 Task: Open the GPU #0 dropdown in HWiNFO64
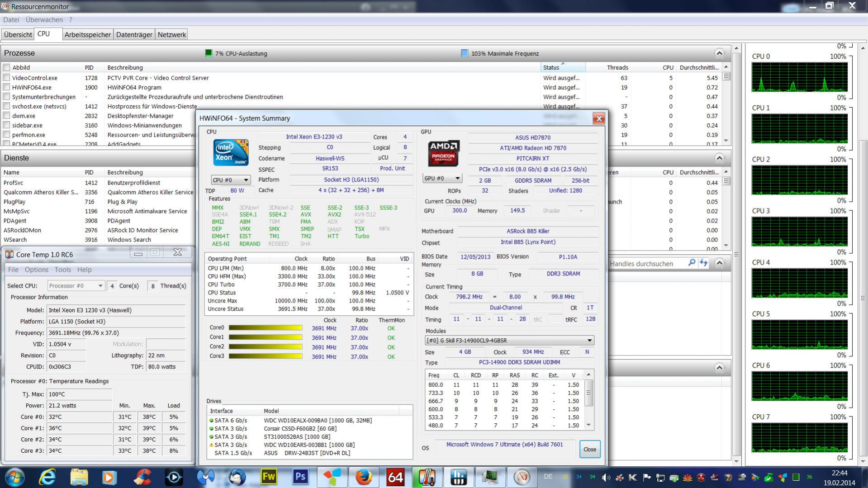tap(442, 178)
